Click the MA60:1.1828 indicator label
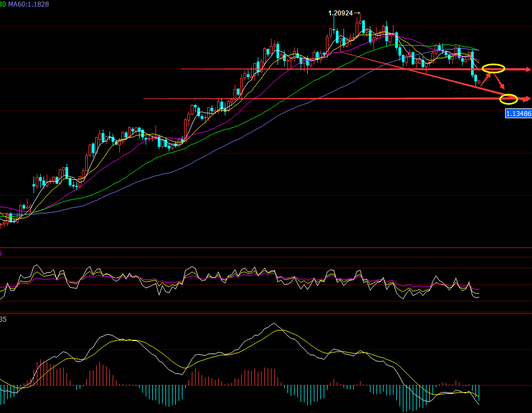The image size is (532, 413). click(29, 4)
